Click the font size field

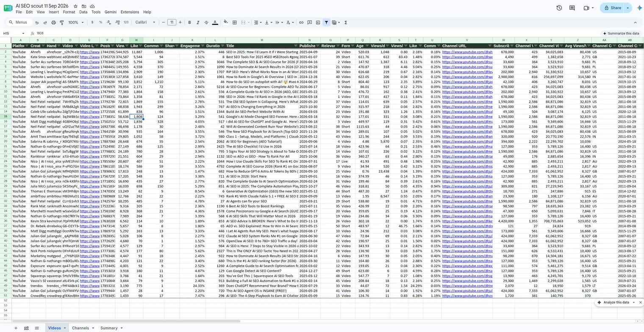[172, 22]
